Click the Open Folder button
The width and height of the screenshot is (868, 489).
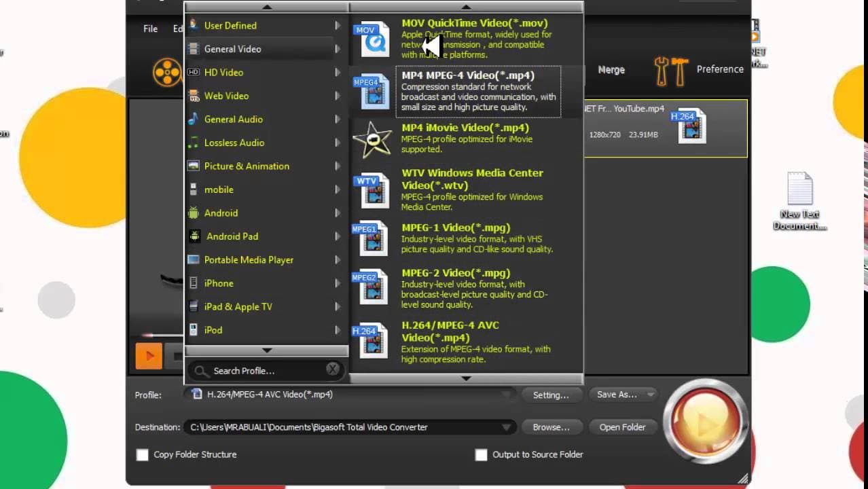[x=623, y=427]
